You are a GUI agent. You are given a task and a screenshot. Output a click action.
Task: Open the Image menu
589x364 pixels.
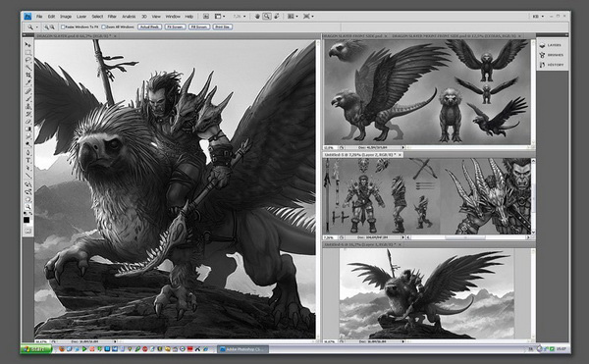pos(66,16)
